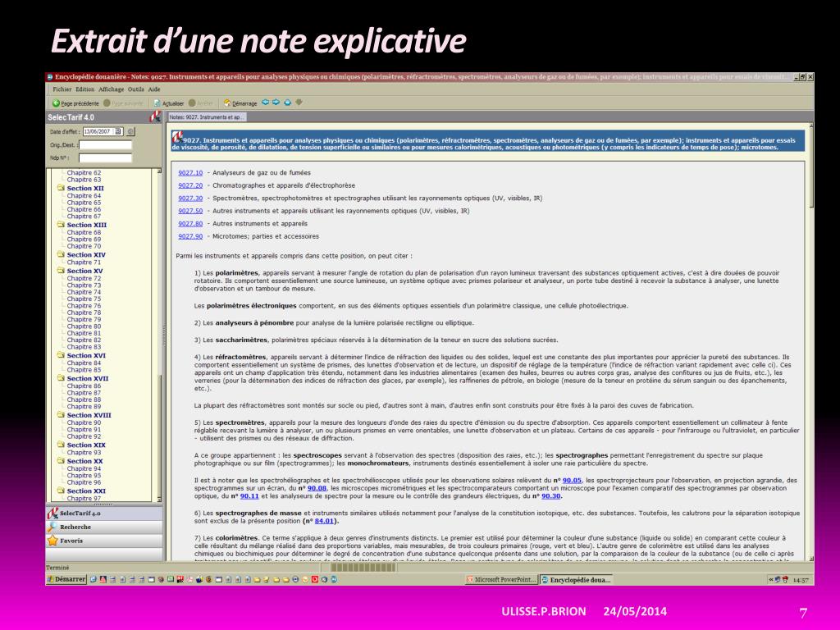Open the Outils menu
The image size is (840, 630).
coord(135,89)
